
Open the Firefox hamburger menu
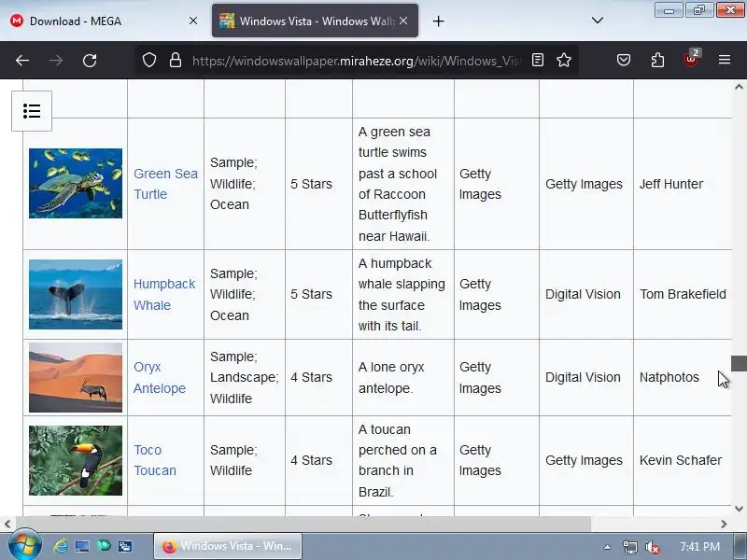pos(725,60)
